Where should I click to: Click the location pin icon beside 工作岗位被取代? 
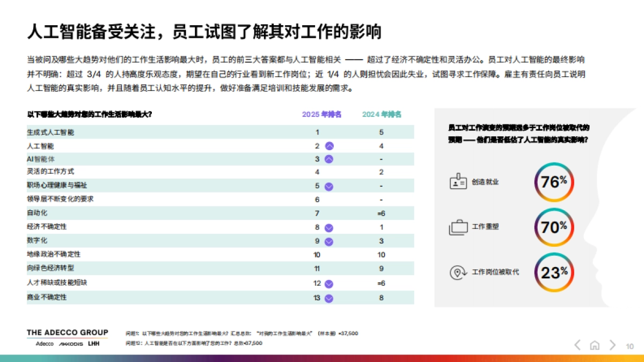(458, 271)
